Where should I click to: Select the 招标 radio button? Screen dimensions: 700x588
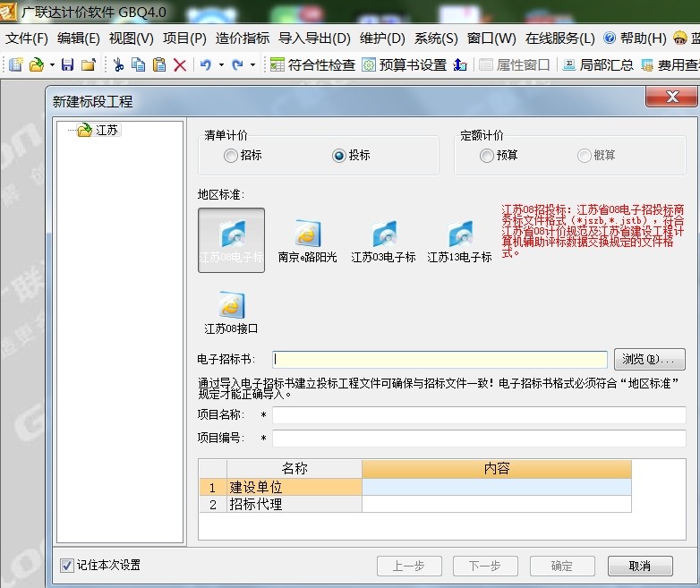coord(230,156)
